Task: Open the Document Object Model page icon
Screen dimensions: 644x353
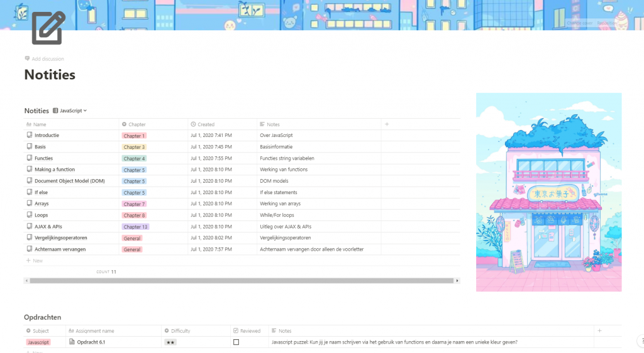Action: [x=30, y=180]
